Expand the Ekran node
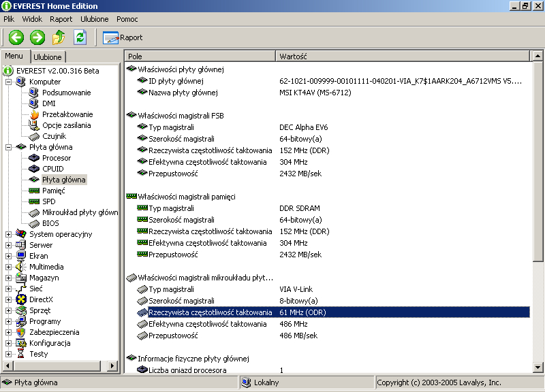This screenshot has height=392, width=545. [x=8, y=256]
